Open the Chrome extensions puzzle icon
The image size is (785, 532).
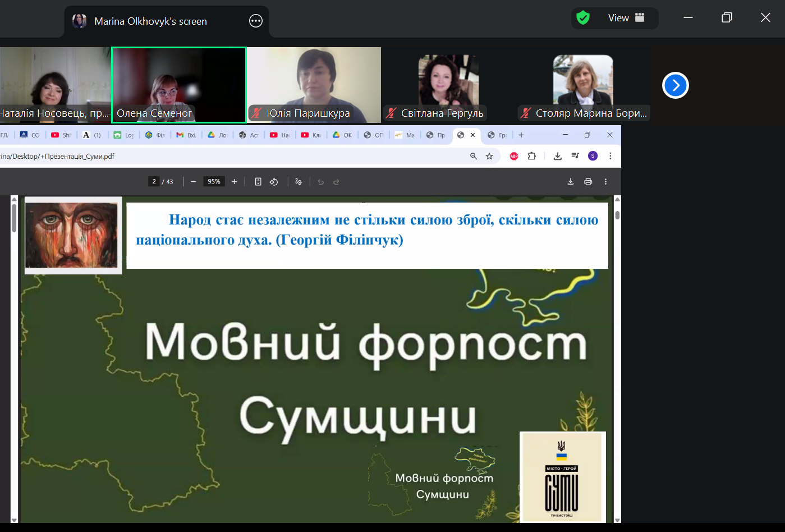tap(531, 156)
